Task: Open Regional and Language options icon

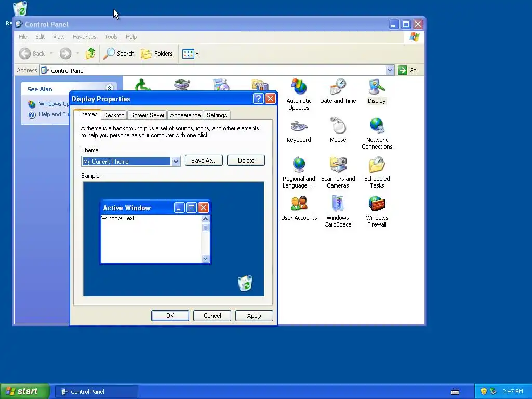Action: point(299,172)
